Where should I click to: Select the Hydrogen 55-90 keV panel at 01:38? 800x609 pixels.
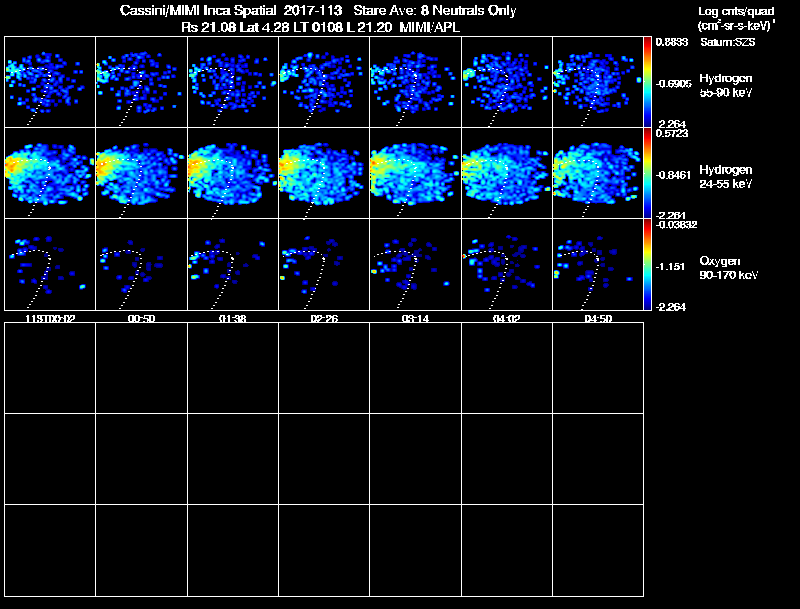(x=233, y=82)
